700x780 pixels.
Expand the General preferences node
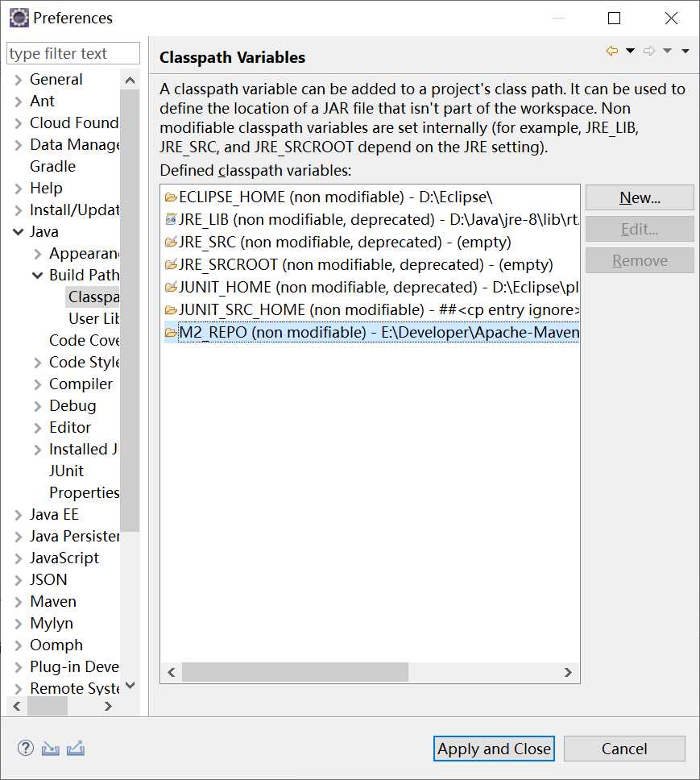pyautogui.click(x=19, y=80)
